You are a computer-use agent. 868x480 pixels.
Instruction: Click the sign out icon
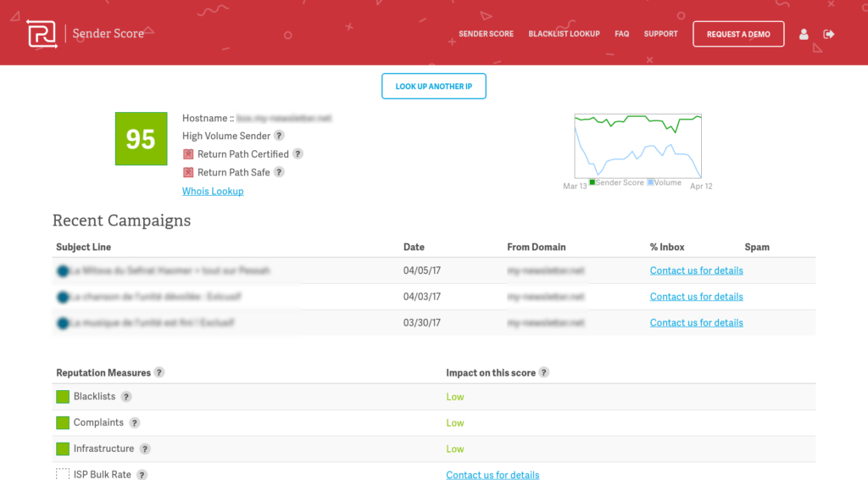tap(829, 34)
